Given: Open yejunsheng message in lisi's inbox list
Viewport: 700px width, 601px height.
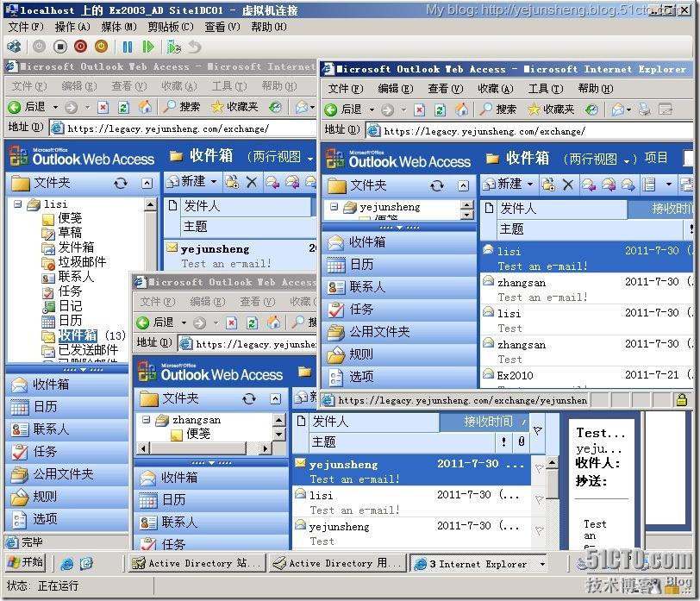Looking at the screenshot, I should point(241,256).
